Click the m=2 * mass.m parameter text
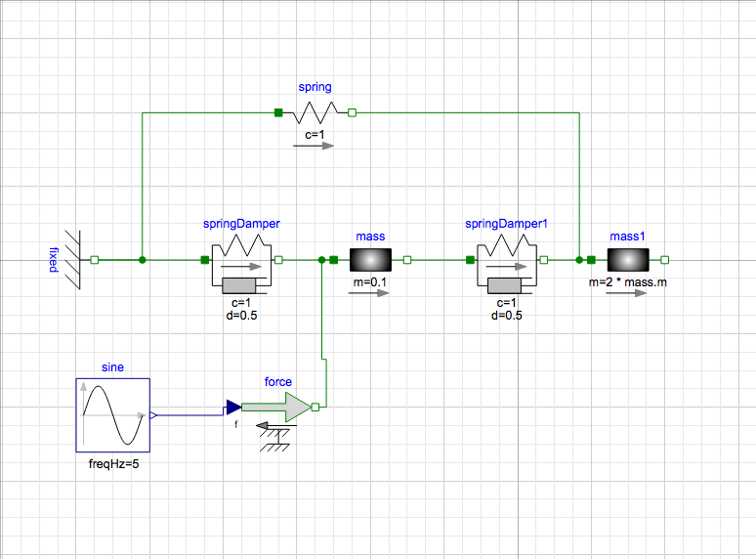 coord(628,282)
